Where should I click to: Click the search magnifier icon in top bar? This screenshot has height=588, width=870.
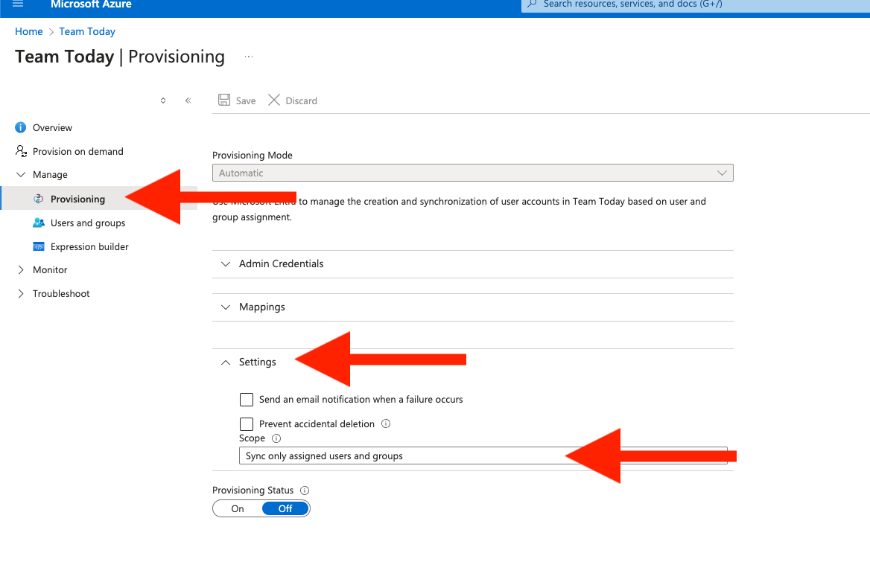pos(532,4)
